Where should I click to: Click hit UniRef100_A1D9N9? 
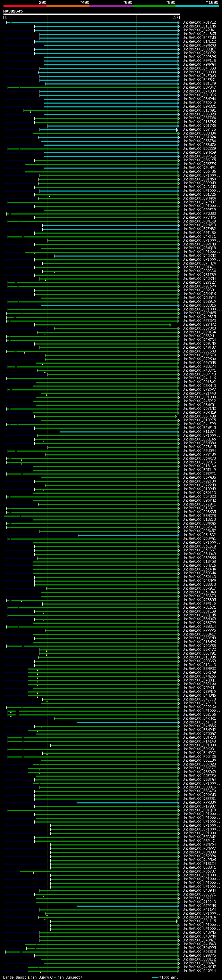point(199,489)
